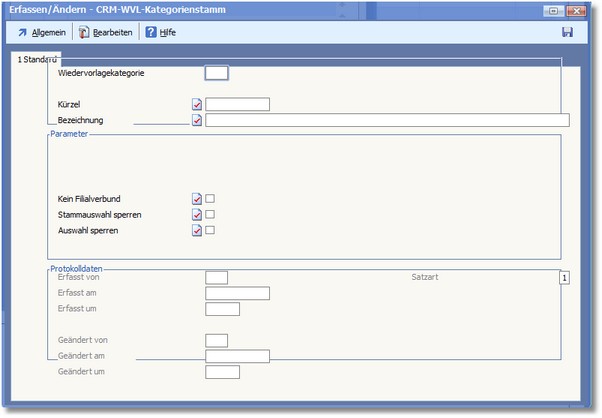Click the edit icon beside Auswahl sperren
The image size is (602, 418).
point(197,231)
